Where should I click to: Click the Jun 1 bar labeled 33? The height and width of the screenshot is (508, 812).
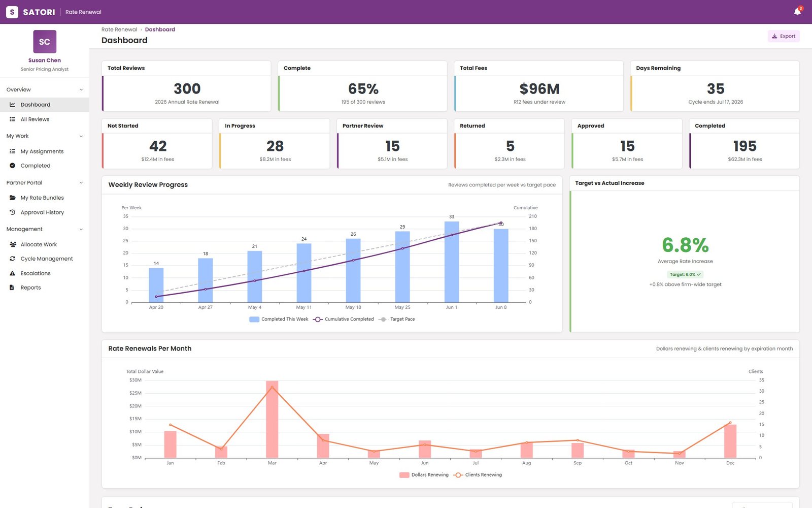click(452, 262)
